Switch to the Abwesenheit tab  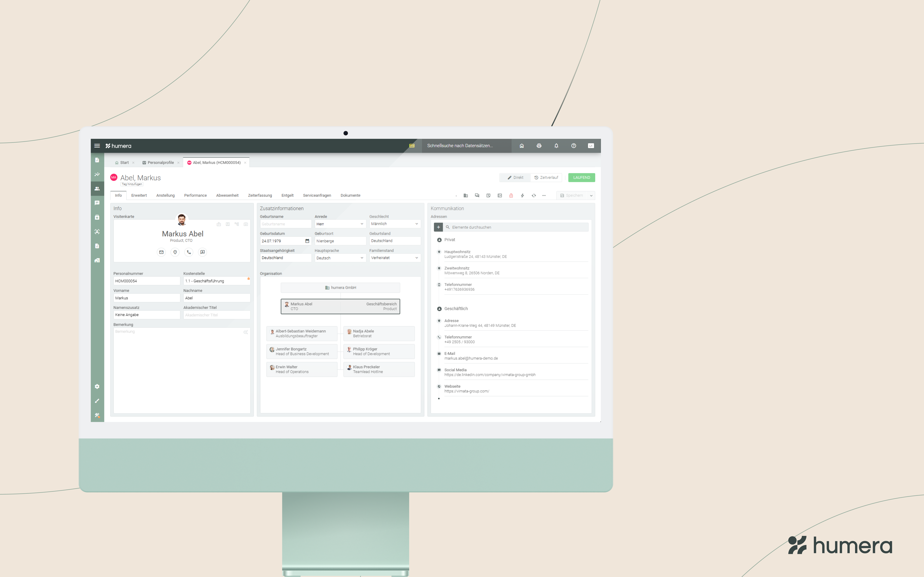click(x=227, y=195)
